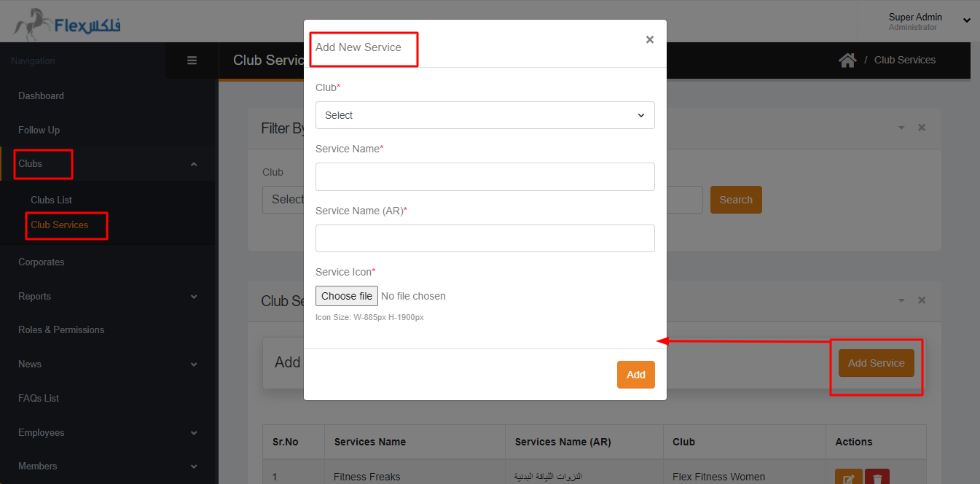Click the edit icon for Fitness Freaks

848,477
